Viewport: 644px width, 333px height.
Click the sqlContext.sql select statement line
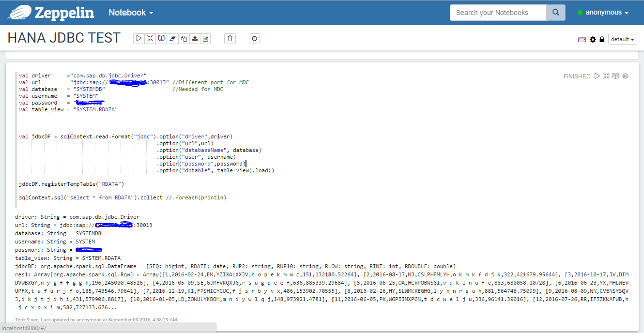[123, 197]
